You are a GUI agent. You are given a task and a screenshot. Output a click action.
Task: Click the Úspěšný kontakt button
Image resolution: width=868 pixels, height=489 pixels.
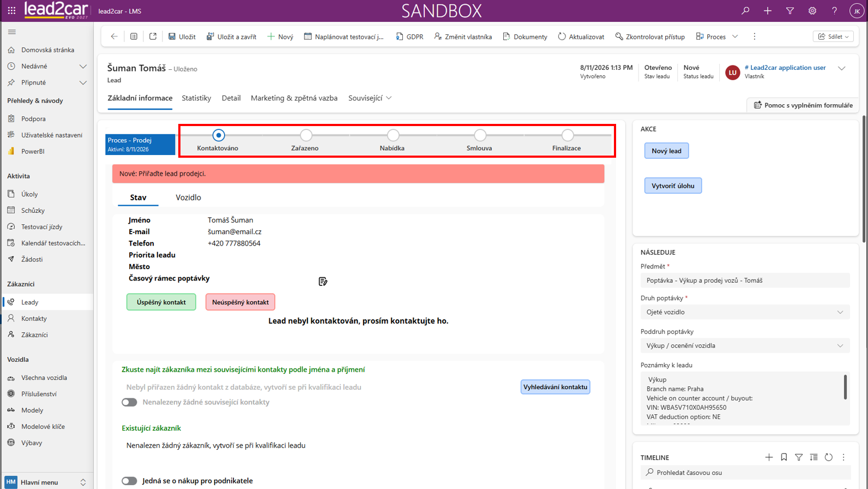(161, 302)
